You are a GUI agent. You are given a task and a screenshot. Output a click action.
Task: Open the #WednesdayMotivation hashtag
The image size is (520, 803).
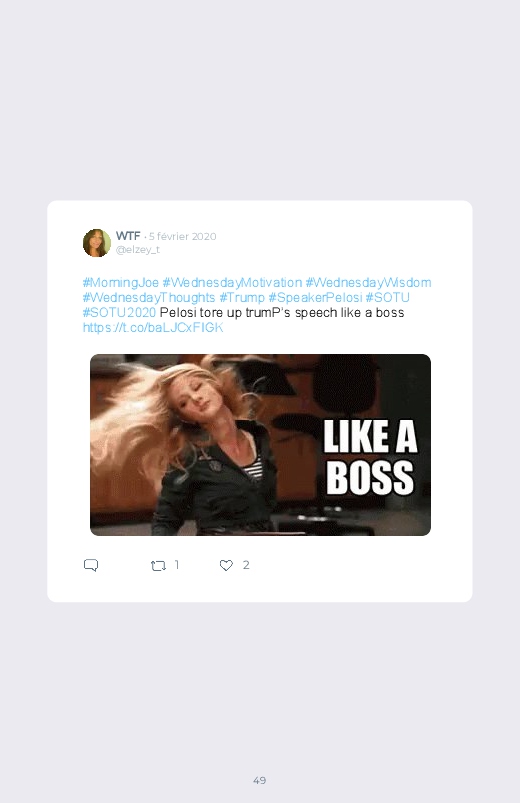point(232,283)
